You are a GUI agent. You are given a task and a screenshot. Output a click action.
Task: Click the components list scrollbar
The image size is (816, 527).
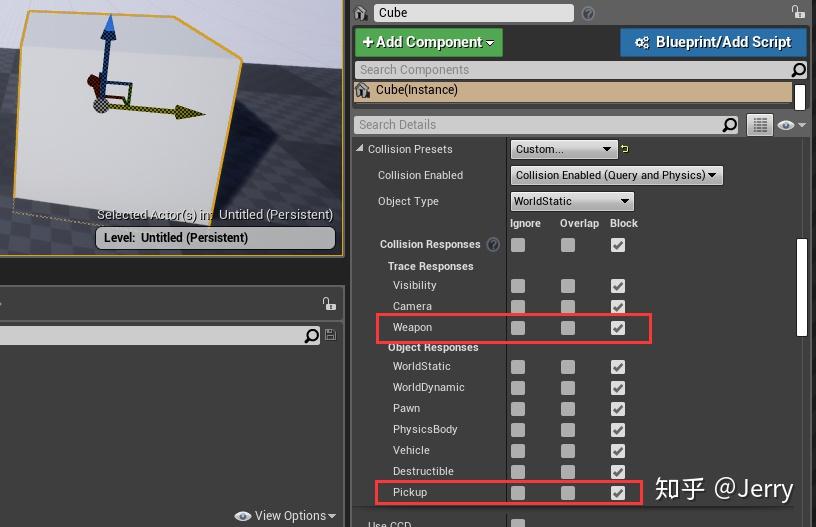[800, 97]
